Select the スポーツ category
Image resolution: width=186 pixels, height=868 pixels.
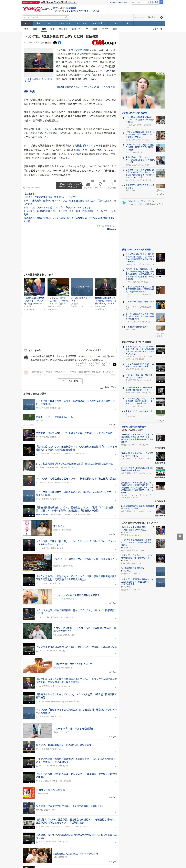tap(76, 29)
